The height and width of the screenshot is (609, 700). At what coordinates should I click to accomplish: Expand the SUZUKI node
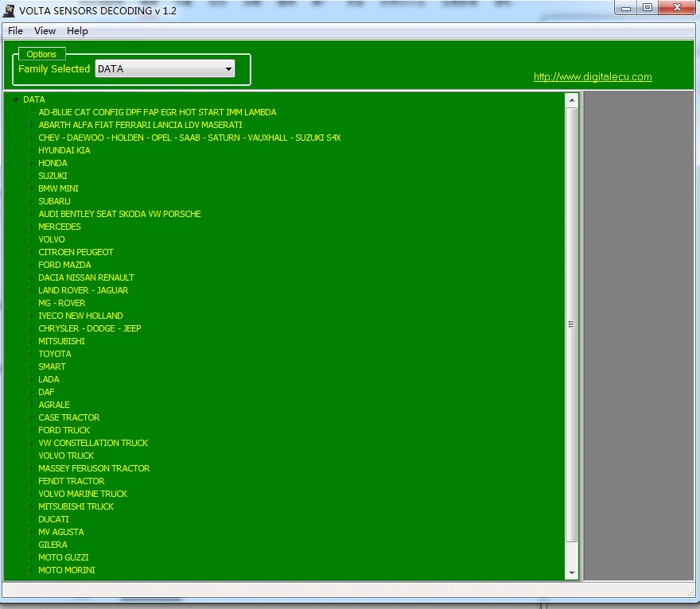pyautogui.click(x=30, y=176)
